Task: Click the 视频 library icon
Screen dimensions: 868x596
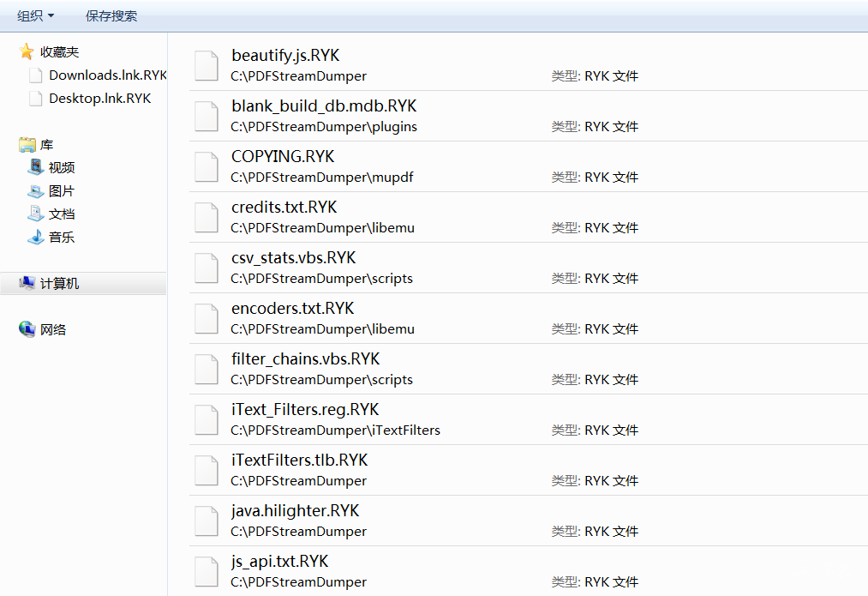Action: (x=35, y=167)
